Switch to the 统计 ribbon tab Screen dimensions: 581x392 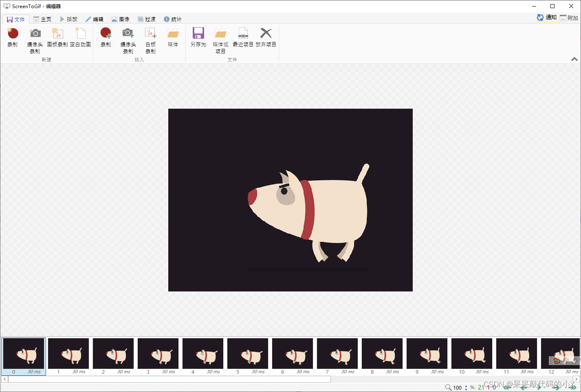(173, 19)
